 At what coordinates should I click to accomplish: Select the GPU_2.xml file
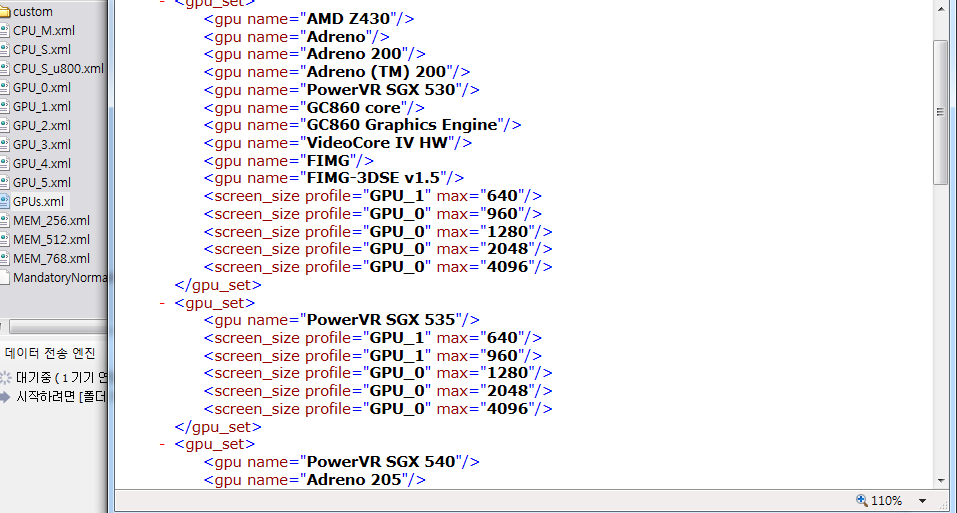pos(42,125)
